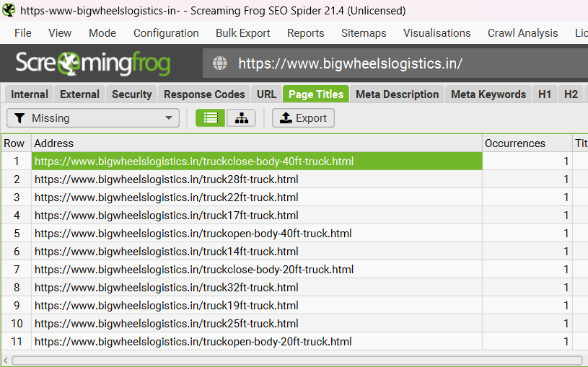Select the truckclose-body-40ft-truck.html row
This screenshot has width=588, height=367.
(257, 162)
